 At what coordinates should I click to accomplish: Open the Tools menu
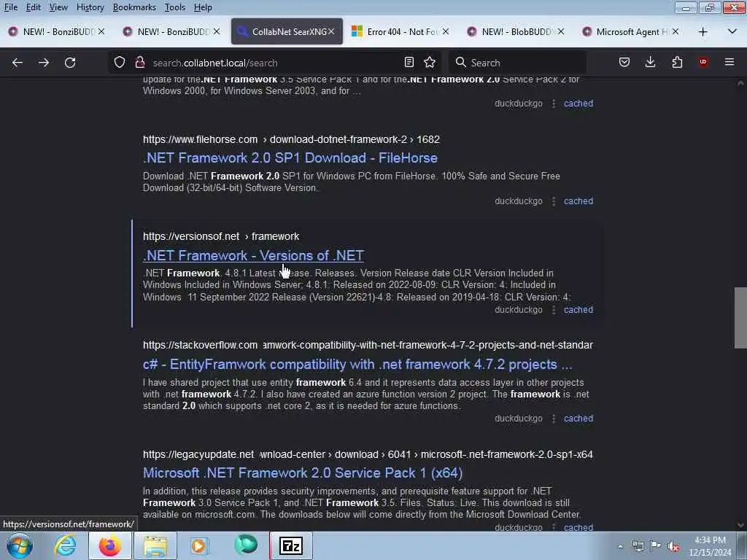coord(175,7)
